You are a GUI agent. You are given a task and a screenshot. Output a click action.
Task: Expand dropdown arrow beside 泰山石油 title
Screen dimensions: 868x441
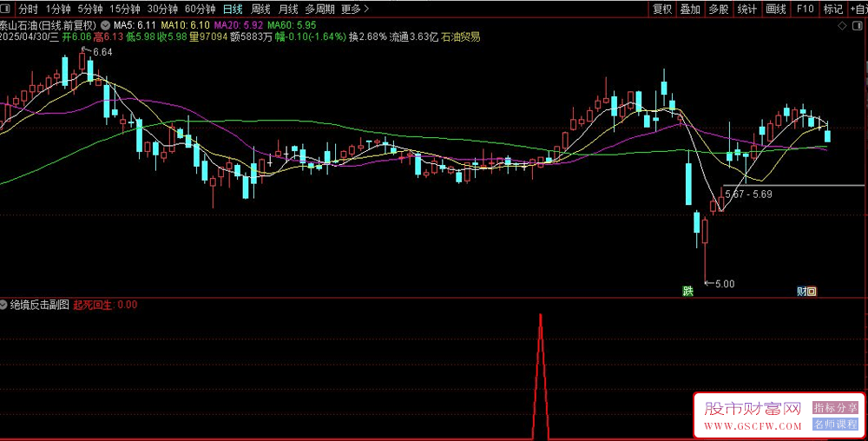click(x=105, y=25)
